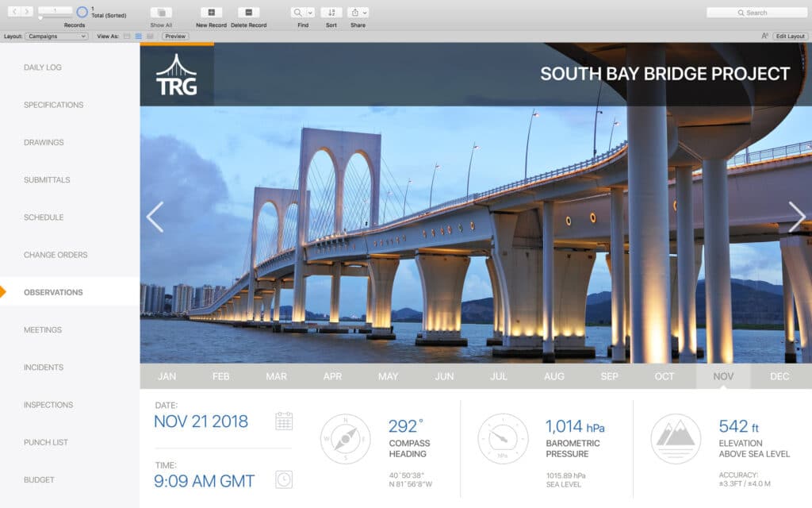Click the Show All records icon

click(x=161, y=13)
